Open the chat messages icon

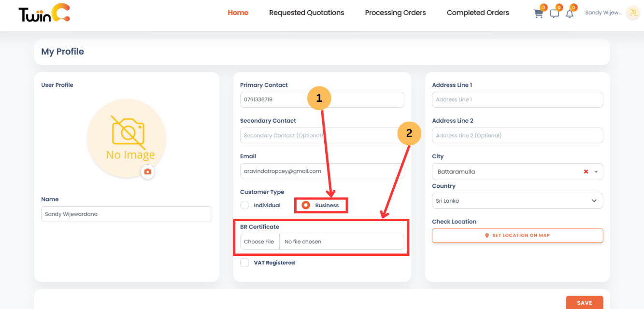[x=554, y=13]
